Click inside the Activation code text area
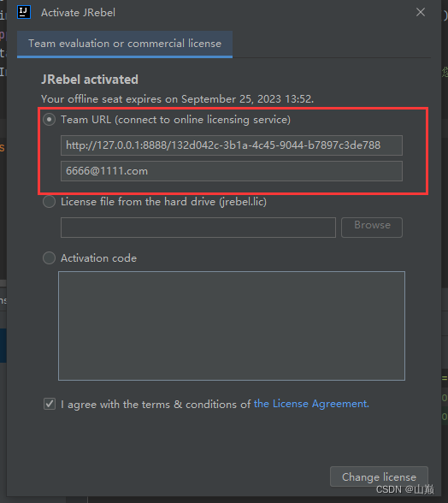This screenshot has width=448, height=503. 232,326
